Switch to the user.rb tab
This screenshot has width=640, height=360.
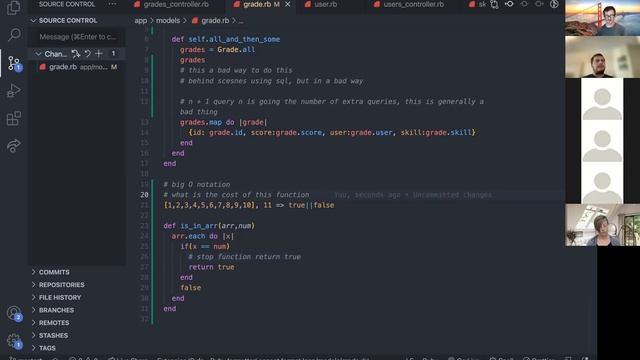(326, 4)
